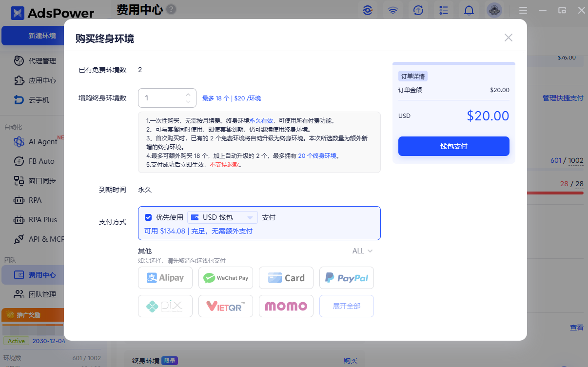Select WeChat Pay payment method
The height and width of the screenshot is (367, 588).
[x=226, y=278]
